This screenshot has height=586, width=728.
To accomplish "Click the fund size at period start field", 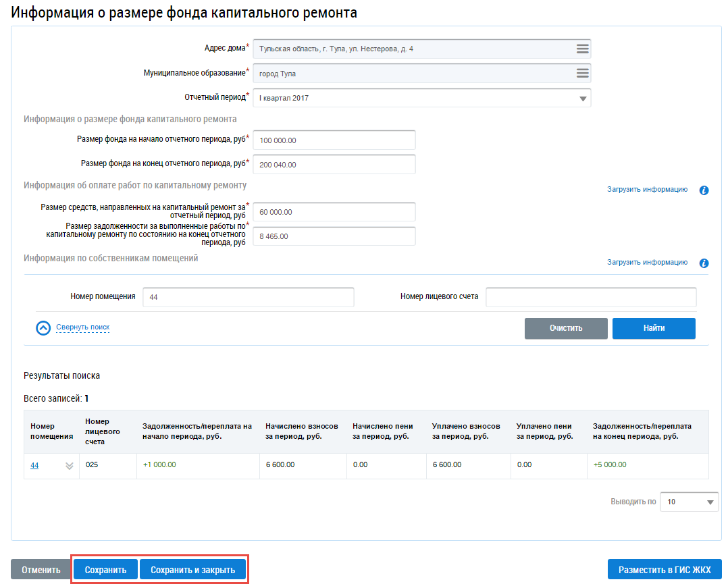I will tap(334, 140).
